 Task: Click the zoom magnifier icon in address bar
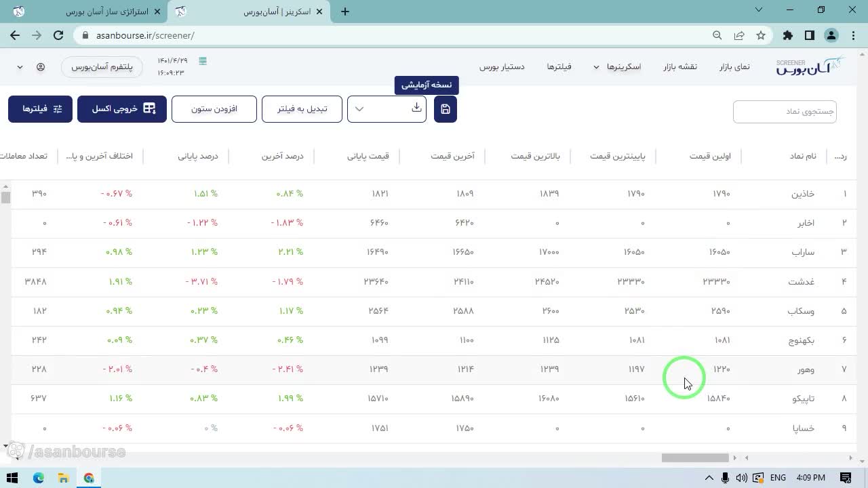[x=717, y=35]
